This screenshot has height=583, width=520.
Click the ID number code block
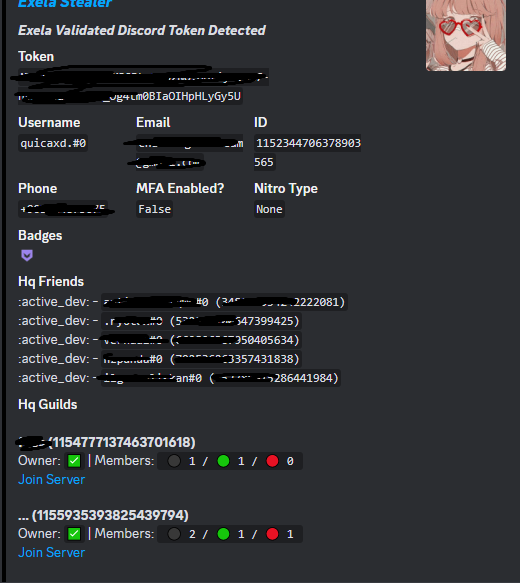pos(307,152)
